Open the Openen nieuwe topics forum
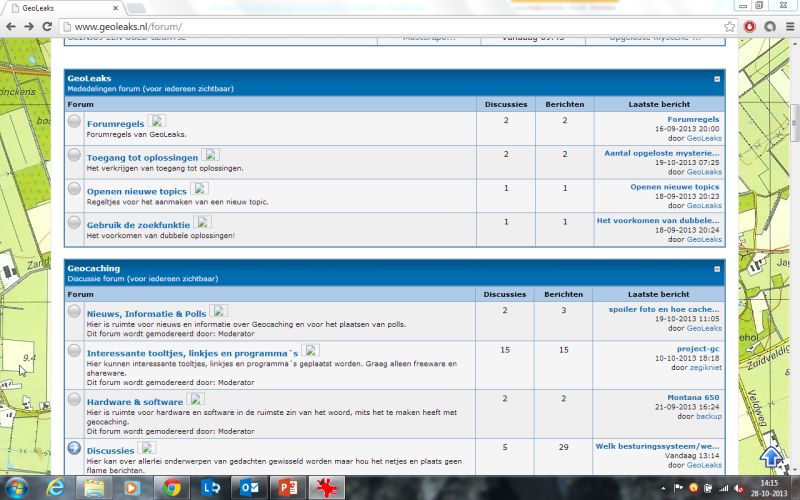The width and height of the screenshot is (800, 500). click(137, 191)
